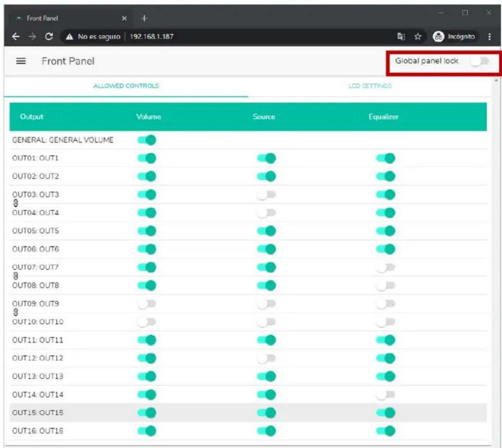Image resolution: width=502 pixels, height=448 pixels.
Task: Disable General Volume control toggle
Action: [x=147, y=140]
